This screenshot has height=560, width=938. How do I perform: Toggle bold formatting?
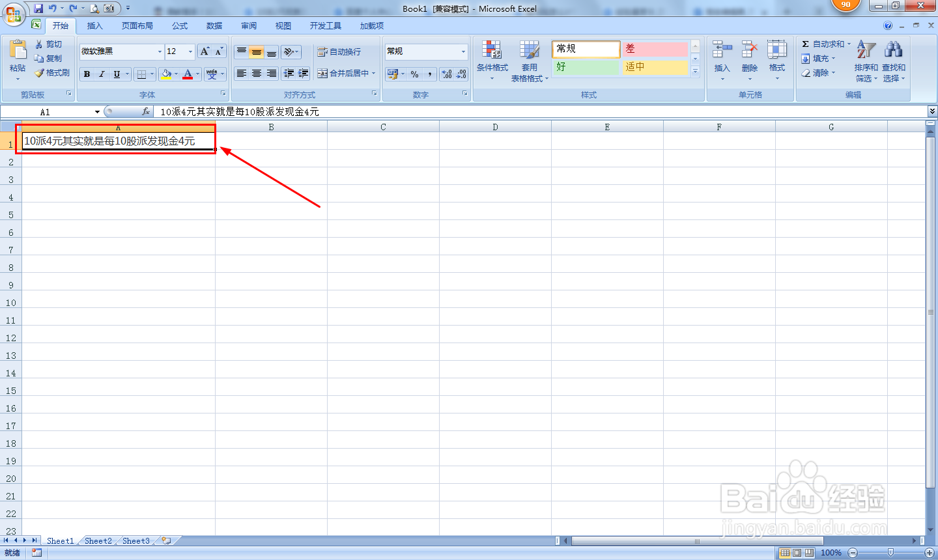coord(87,74)
